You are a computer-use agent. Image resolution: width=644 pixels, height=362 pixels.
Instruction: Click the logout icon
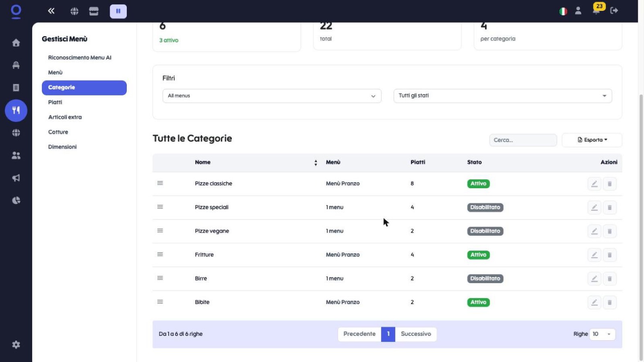click(x=614, y=11)
